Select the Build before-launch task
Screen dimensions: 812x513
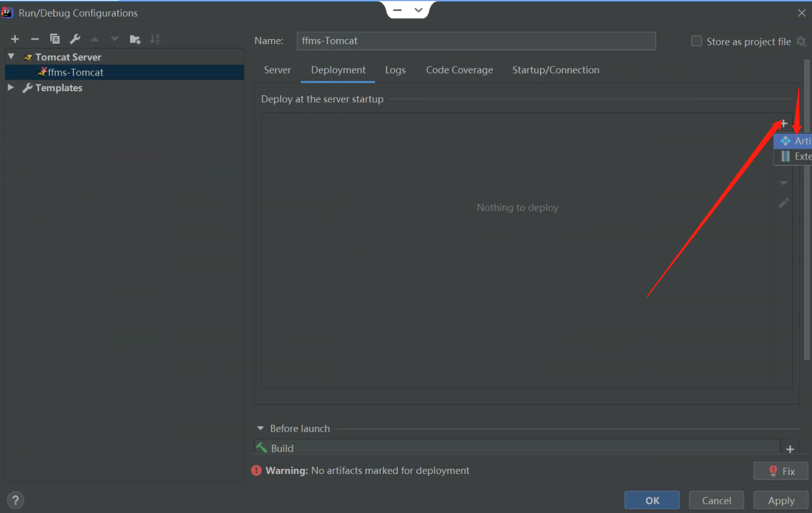point(517,448)
